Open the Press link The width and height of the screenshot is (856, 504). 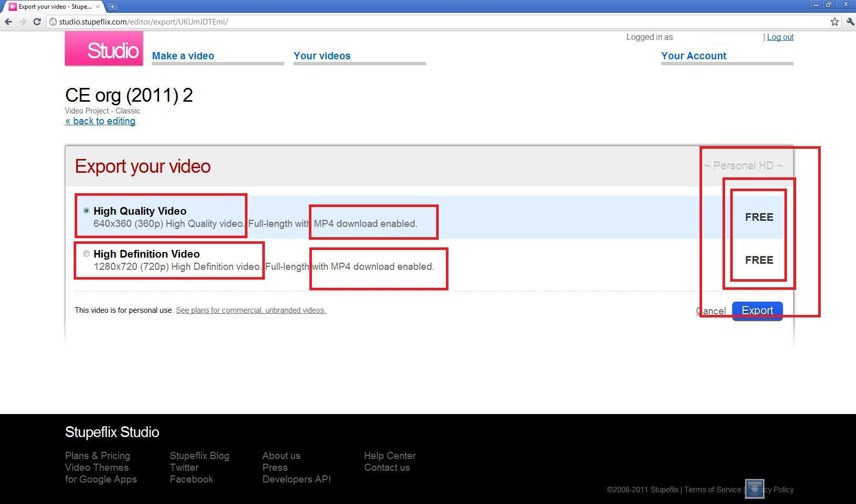point(275,467)
